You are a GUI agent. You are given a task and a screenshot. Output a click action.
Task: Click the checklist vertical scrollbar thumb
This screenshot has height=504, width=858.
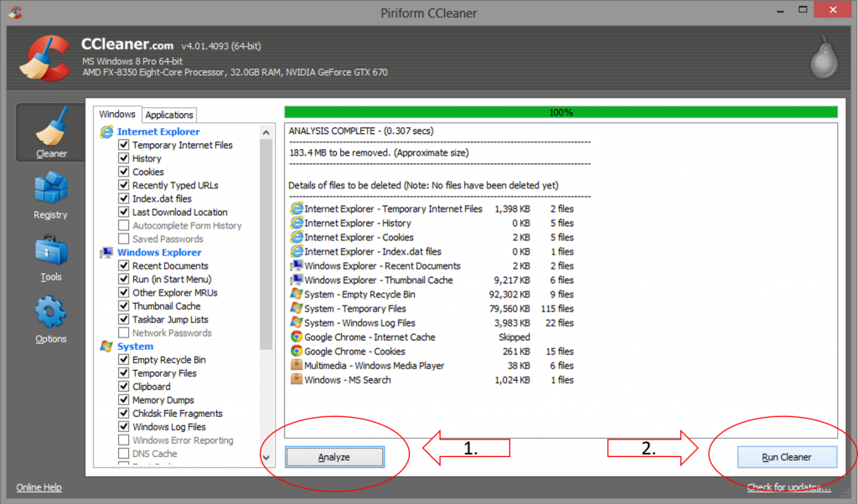coord(266,244)
